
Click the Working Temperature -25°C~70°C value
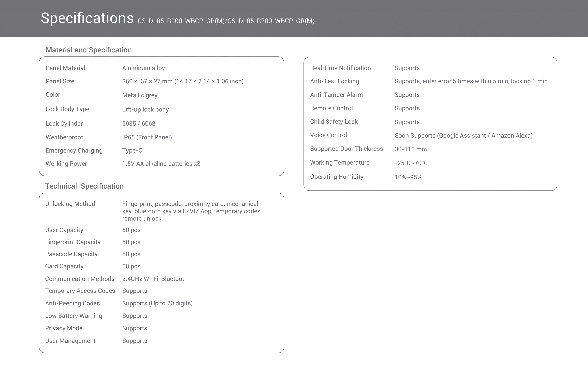tap(411, 163)
